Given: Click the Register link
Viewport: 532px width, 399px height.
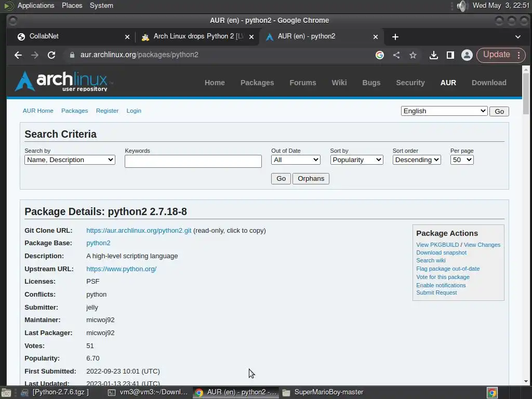Looking at the screenshot, I should pyautogui.click(x=107, y=111).
